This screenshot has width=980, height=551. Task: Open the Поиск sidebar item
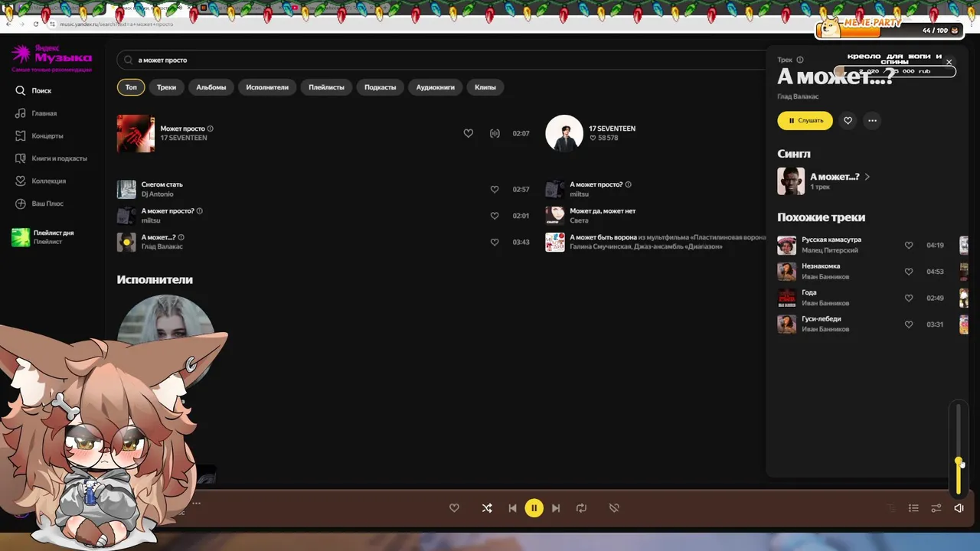coord(33,90)
